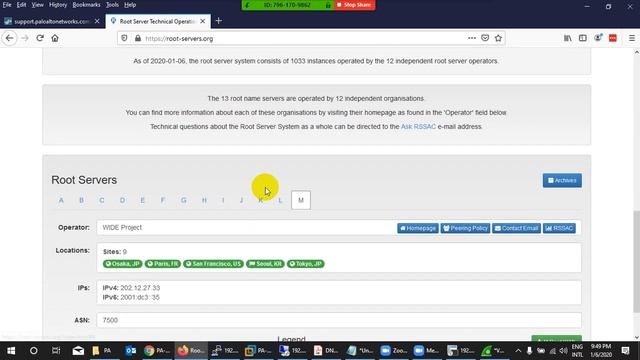The width and height of the screenshot is (640, 360).
Task: Open the Tools menu
Action: [x=112, y=5]
